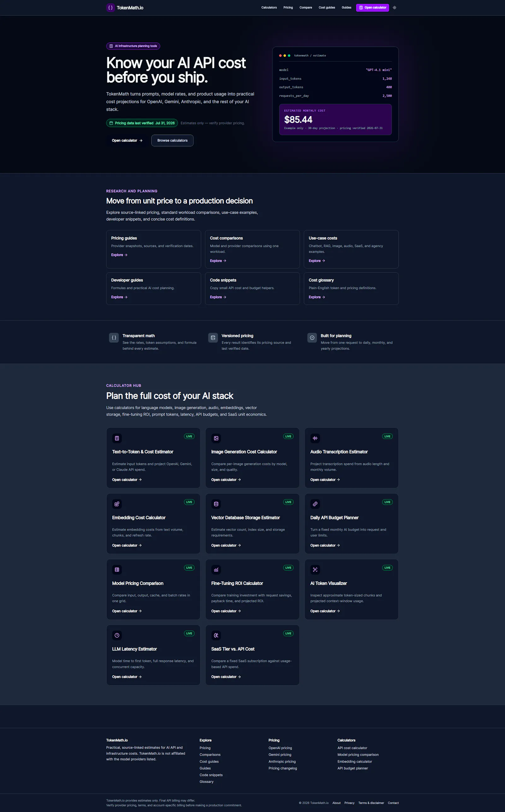The width and height of the screenshot is (505, 812).
Task: Click the footer OpenAI pricing link
Action: [280, 748]
